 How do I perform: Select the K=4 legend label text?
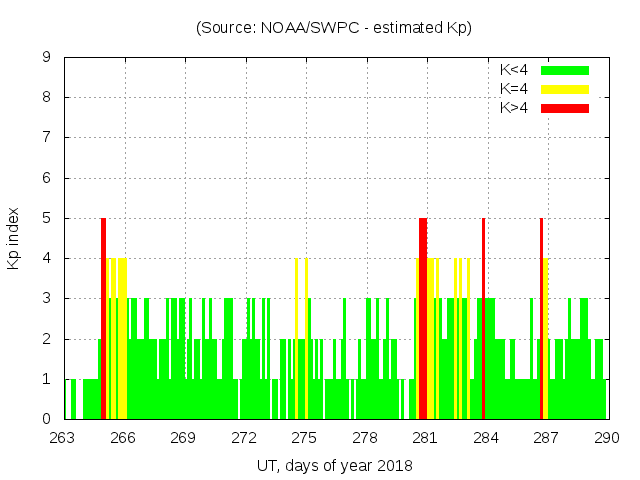(x=515, y=89)
